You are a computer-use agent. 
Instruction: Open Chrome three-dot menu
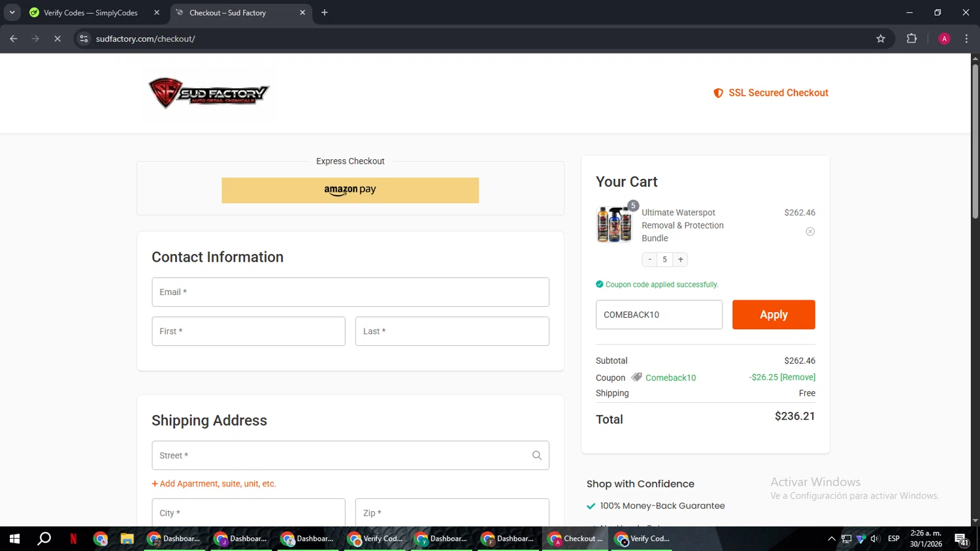click(x=966, y=39)
